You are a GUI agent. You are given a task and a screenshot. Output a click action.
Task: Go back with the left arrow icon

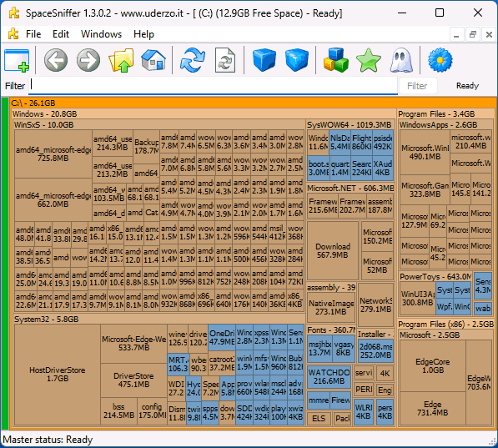tap(56, 60)
